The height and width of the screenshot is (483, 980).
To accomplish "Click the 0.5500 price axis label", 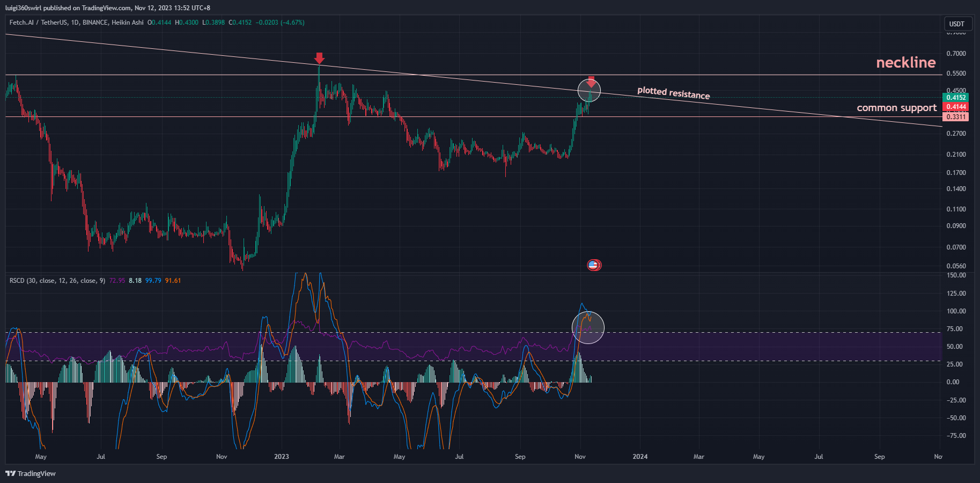I will pyautogui.click(x=956, y=74).
